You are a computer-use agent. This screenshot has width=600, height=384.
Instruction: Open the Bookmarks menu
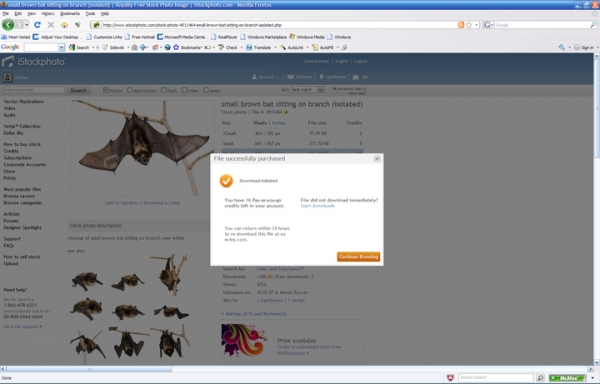tap(70, 14)
